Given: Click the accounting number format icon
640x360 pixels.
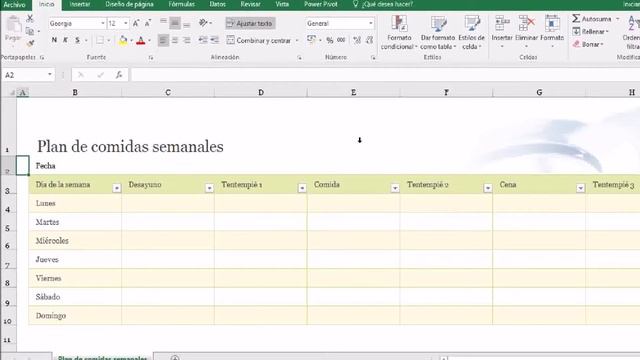Looking at the screenshot, I should [311, 40].
